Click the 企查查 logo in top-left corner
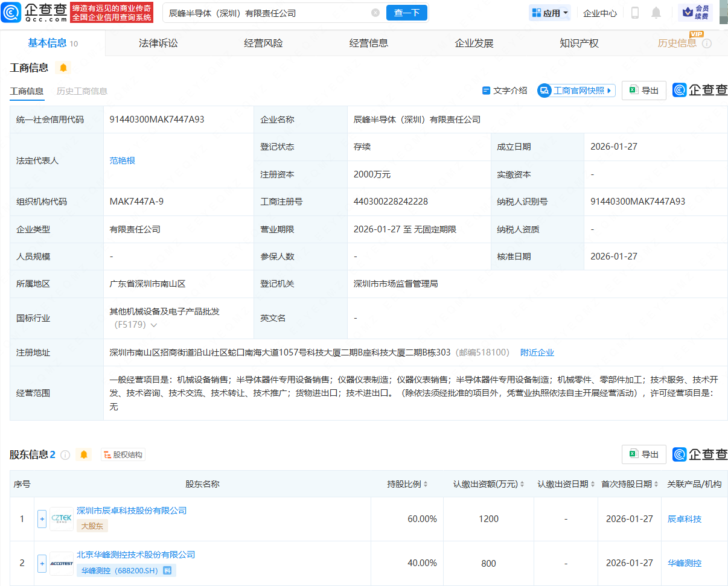Screen dimensions: 728x586 pyautogui.click(x=30, y=12)
